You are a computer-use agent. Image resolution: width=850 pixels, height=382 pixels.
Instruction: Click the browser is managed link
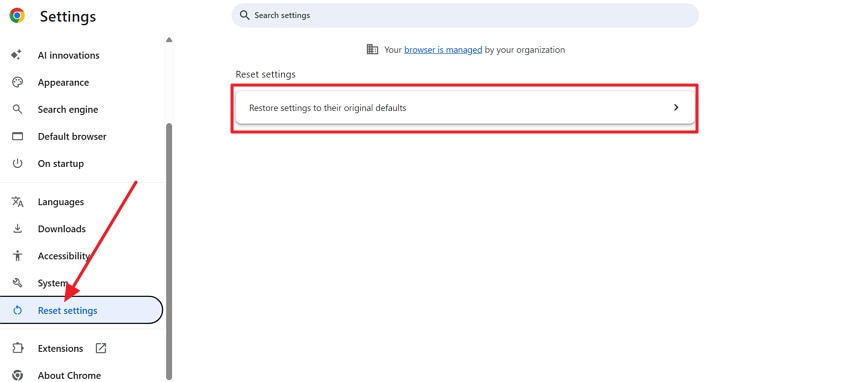443,50
